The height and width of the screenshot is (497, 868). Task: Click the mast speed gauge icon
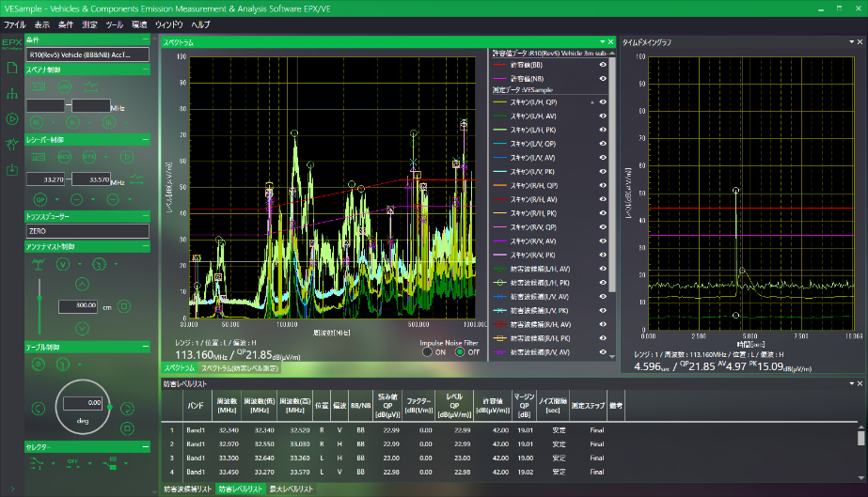(x=99, y=264)
